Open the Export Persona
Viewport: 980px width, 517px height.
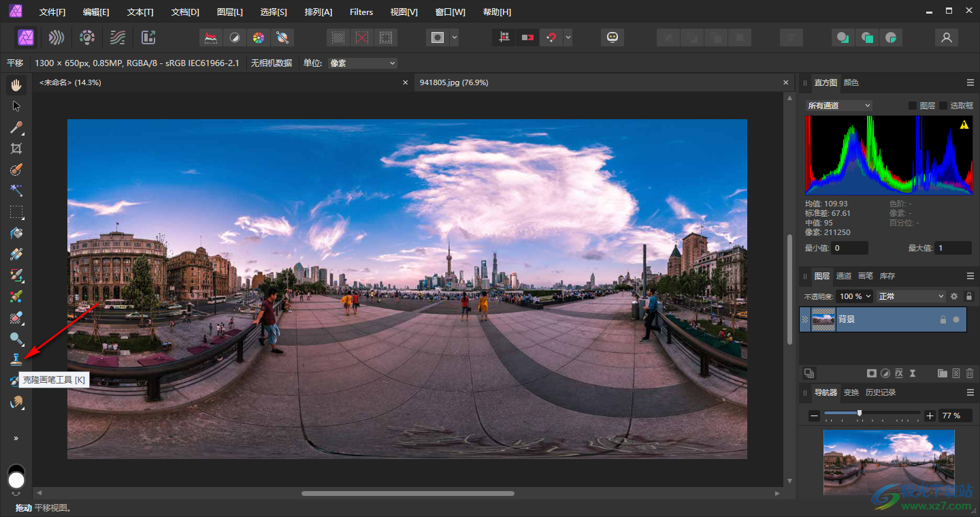click(x=148, y=37)
